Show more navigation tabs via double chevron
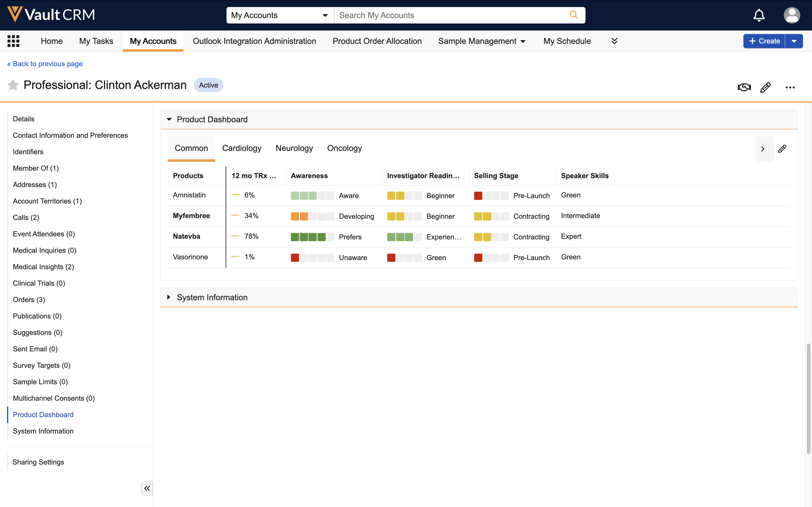This screenshot has height=507, width=812. coord(614,41)
